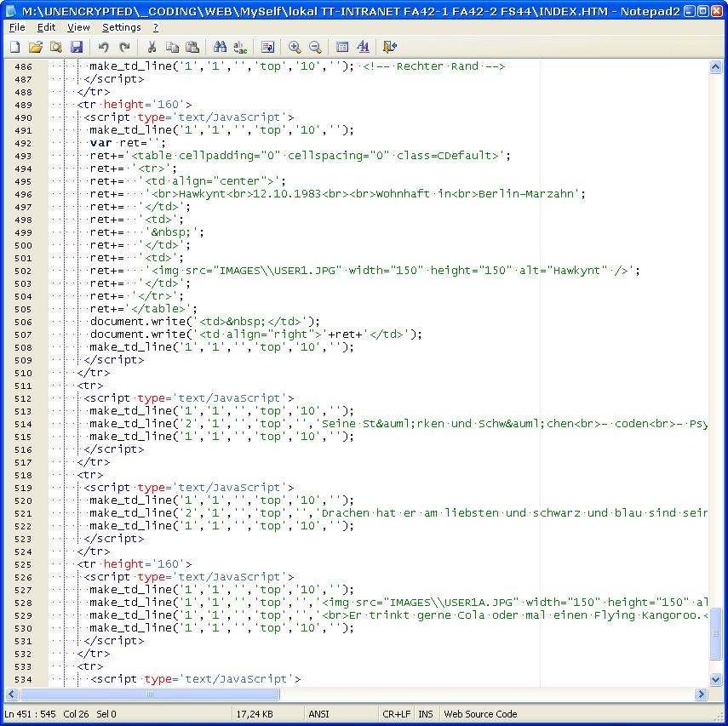Click '<tr height' tag on line 525
The width and height of the screenshot is (728, 726).
click(111, 564)
